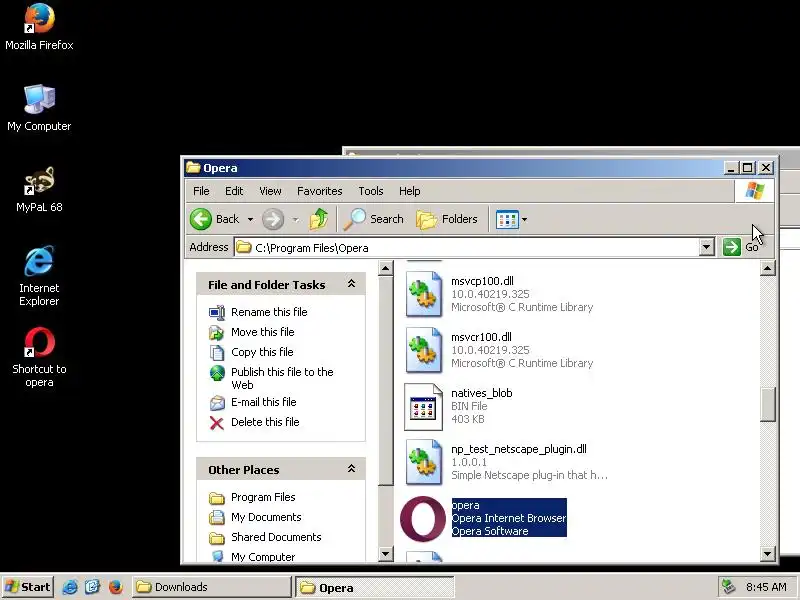Viewport: 800px width, 600px height.
Task: Go to Shared Documents in Other Places
Action: (x=276, y=537)
